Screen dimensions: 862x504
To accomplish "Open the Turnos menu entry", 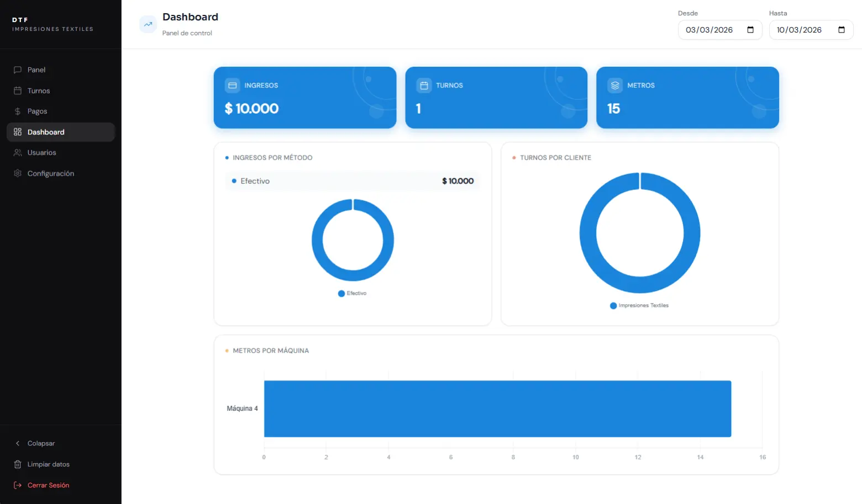I will [x=39, y=91].
